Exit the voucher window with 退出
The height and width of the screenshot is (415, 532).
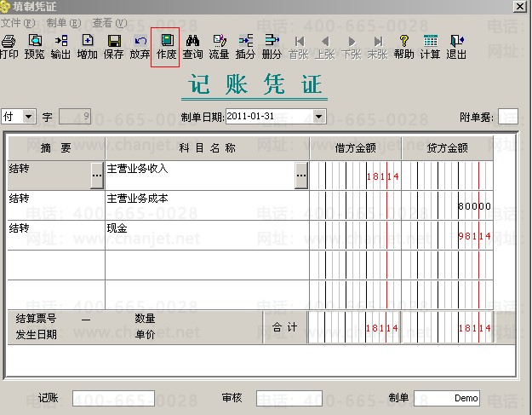click(x=456, y=47)
